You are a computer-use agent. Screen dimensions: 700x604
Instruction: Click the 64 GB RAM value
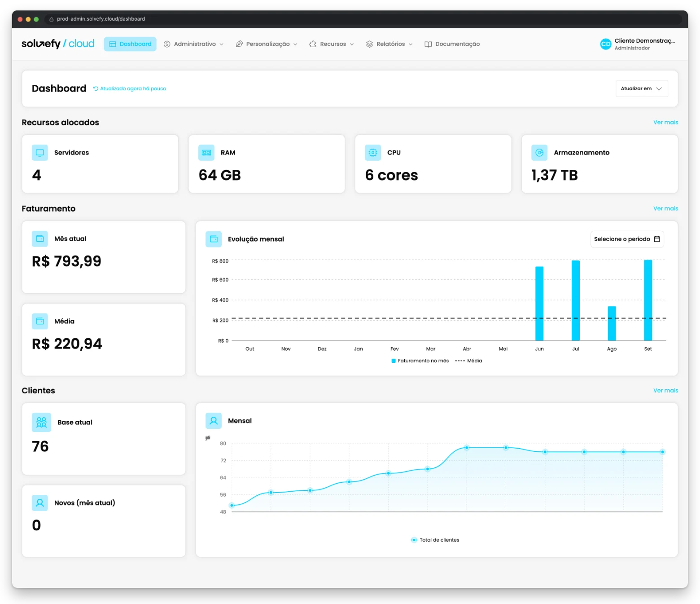point(220,175)
